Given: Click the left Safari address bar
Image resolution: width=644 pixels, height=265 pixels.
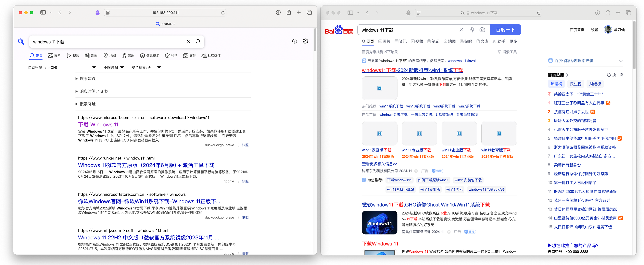Looking at the screenshot, I should (165, 13).
